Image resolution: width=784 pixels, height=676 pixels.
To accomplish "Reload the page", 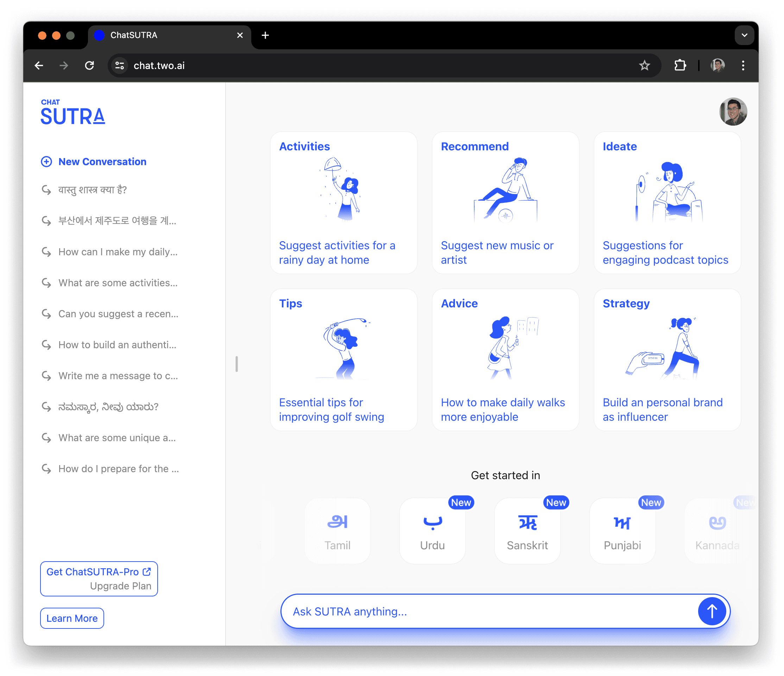I will tap(89, 65).
